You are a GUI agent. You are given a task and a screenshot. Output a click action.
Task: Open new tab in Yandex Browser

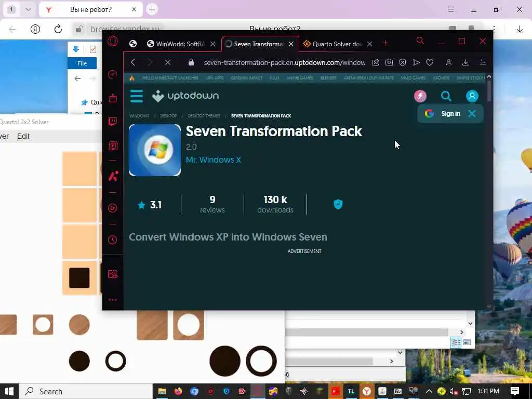(x=152, y=9)
